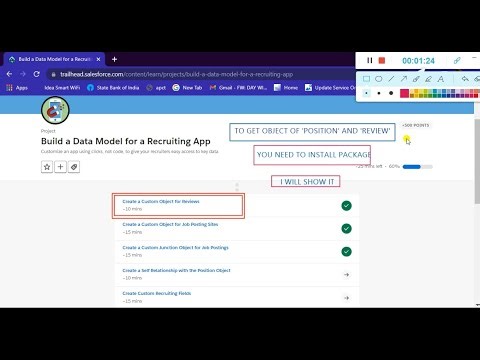Open a new browser tab
Viewport: 480px width, 360px height.
coord(114,59)
